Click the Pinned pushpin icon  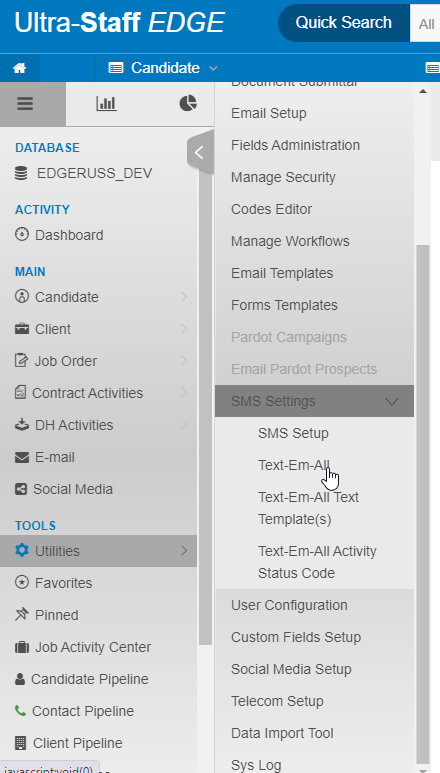click(22, 615)
